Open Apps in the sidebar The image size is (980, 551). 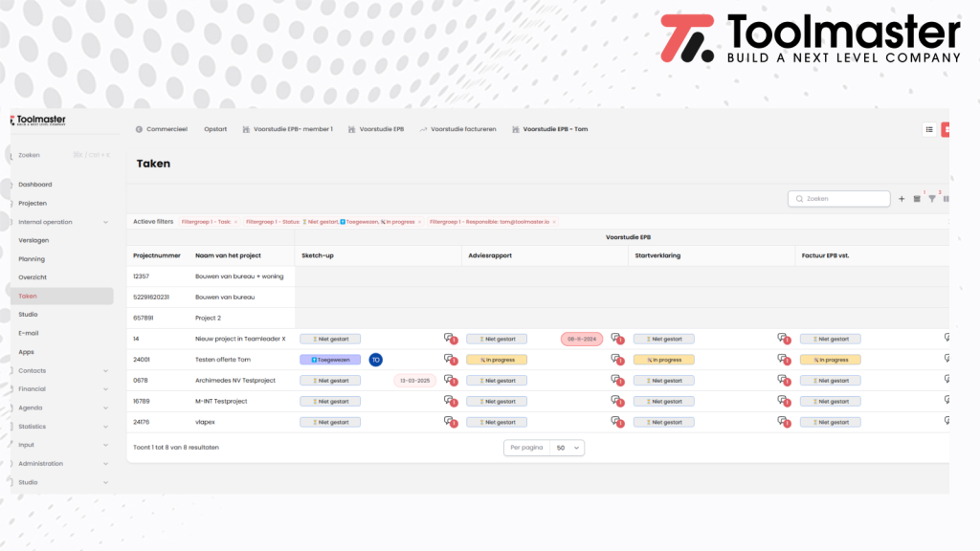tap(26, 352)
